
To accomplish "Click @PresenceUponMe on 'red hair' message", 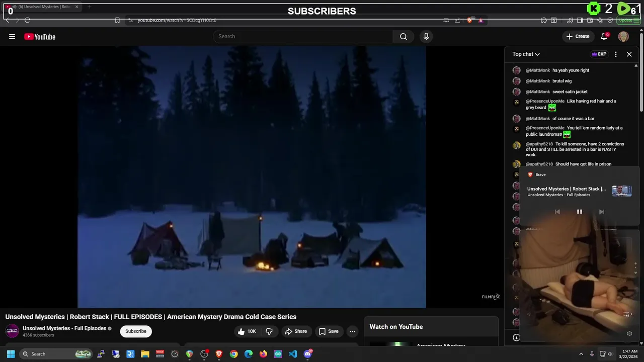I will click(x=545, y=101).
